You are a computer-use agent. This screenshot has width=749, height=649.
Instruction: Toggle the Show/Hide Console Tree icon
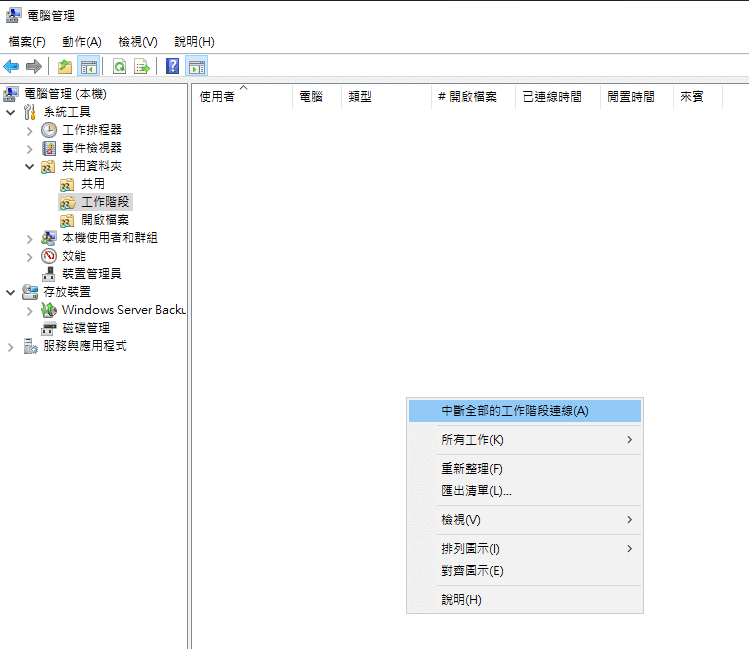[x=89, y=66]
